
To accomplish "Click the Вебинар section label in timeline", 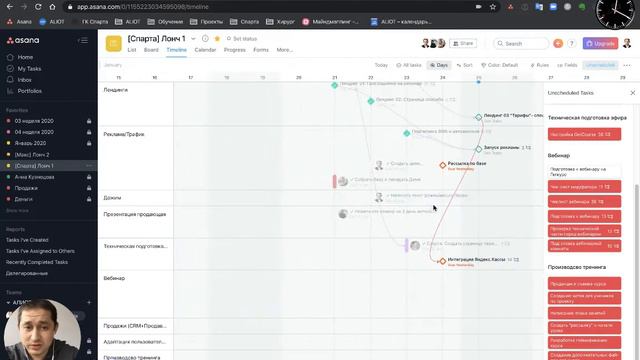I will click(x=114, y=278).
